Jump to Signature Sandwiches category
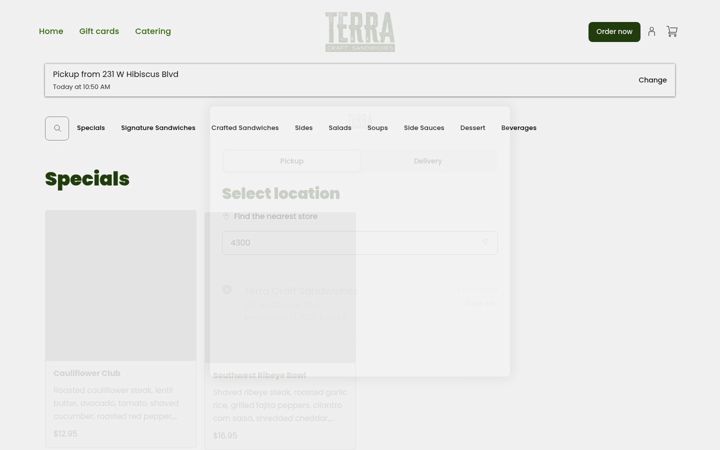 pyautogui.click(x=158, y=128)
